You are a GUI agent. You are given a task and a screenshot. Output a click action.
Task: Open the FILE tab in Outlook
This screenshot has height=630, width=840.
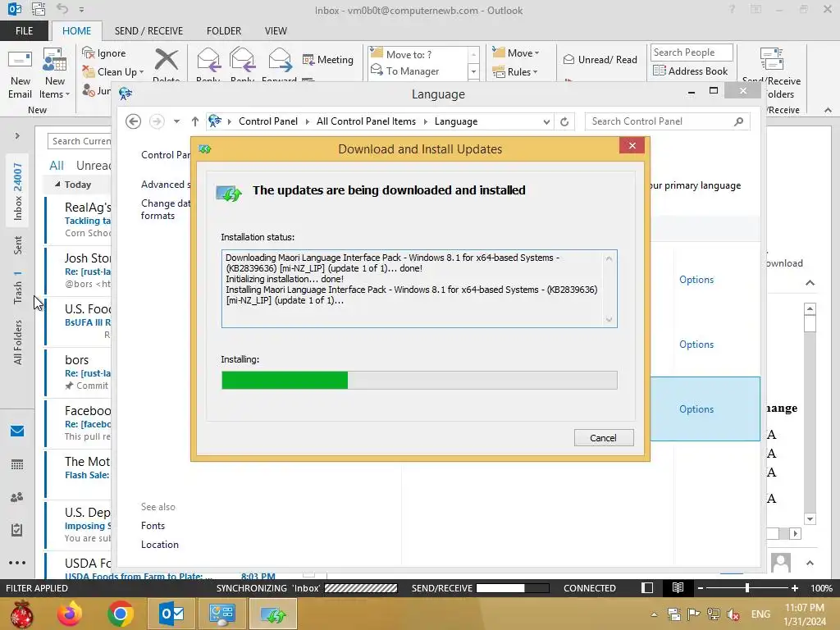coord(24,31)
